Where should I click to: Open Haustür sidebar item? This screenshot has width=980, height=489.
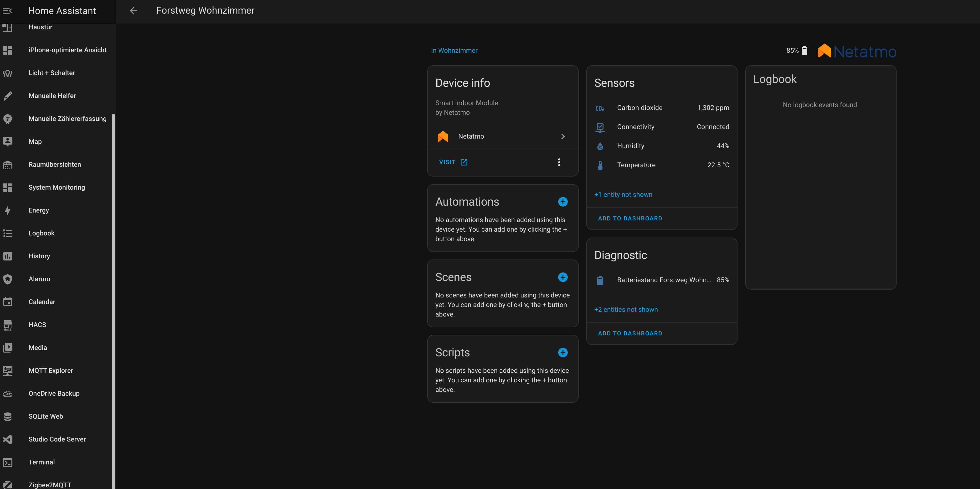[x=56, y=27]
